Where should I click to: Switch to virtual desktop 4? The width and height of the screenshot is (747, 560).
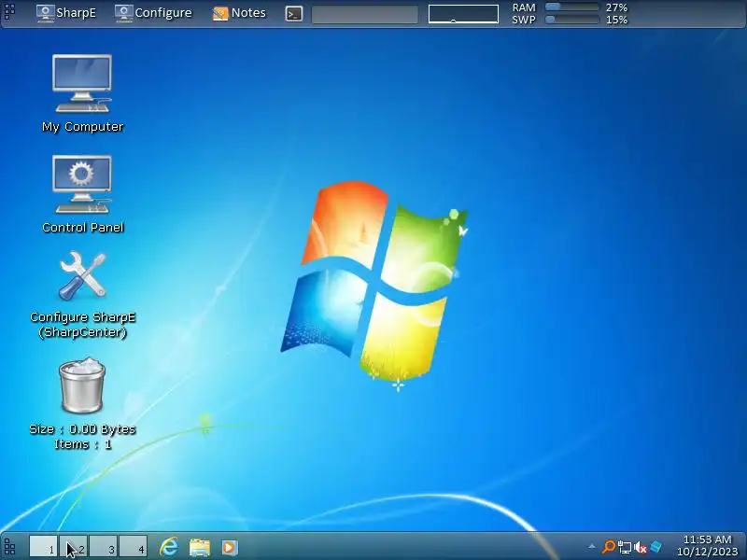(x=133, y=546)
